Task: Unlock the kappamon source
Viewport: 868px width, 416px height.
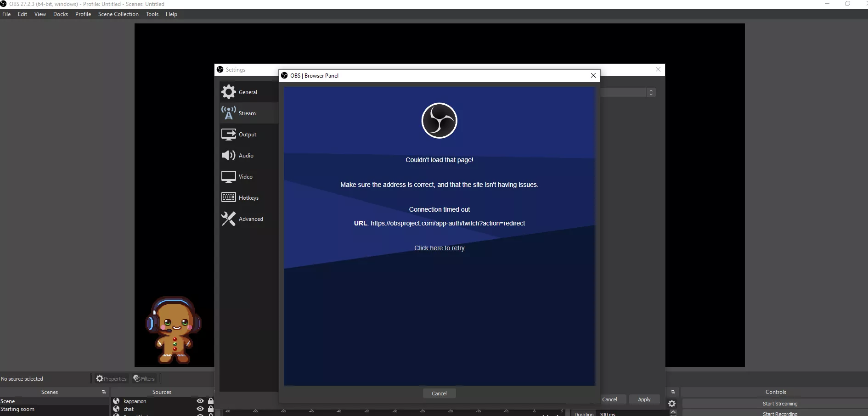Action: [210, 401]
